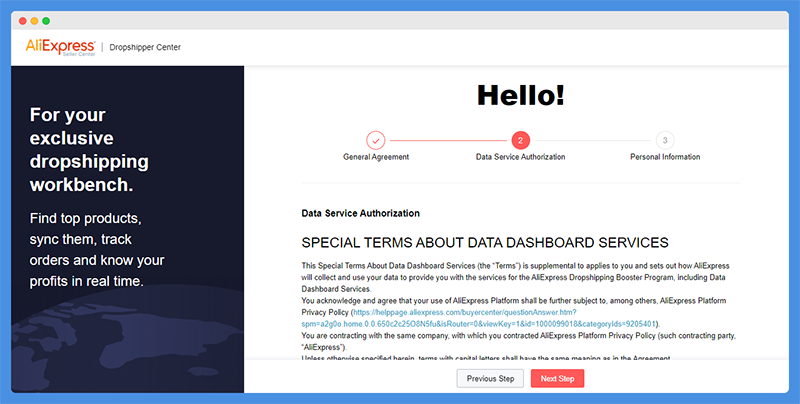Open the AliExpress Privacy Policy helppage link
The height and width of the screenshot is (404, 800).
[478, 318]
